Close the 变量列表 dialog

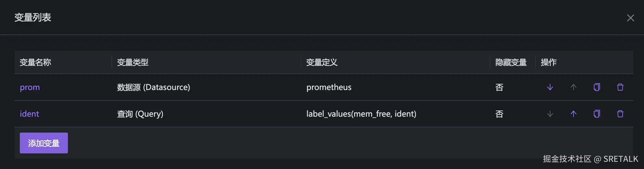(x=630, y=18)
